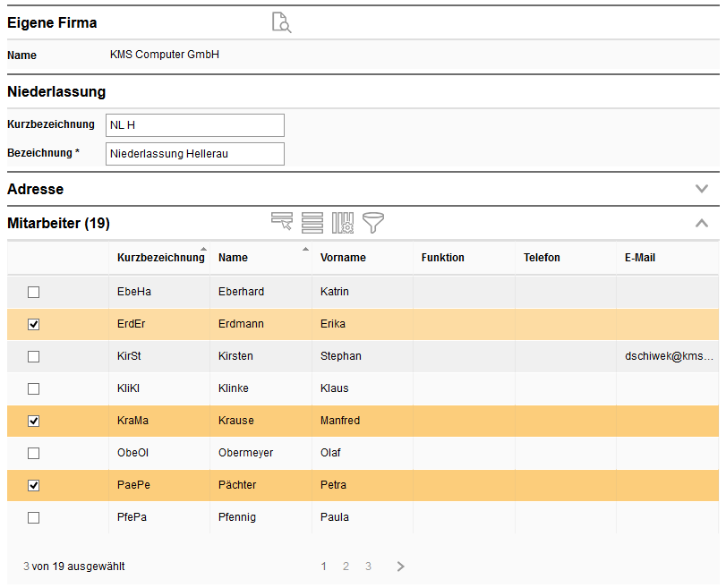
Task: Uncheck the Krause Manfred row checkbox
Action: coord(34,421)
